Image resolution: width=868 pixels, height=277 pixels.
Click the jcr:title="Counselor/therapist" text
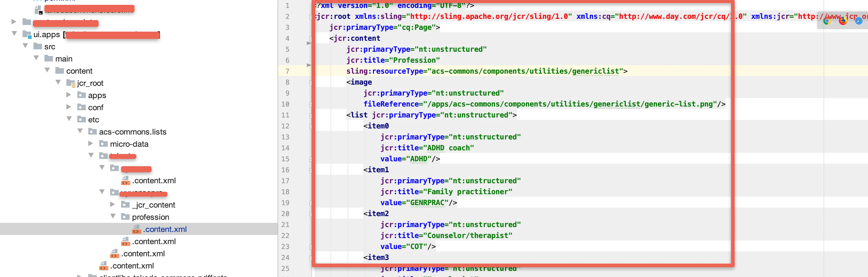coord(446,235)
